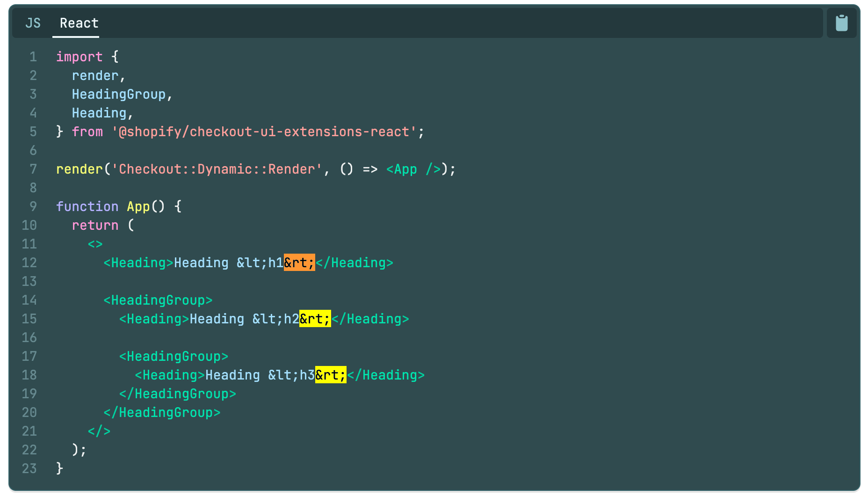Click the HeadingGroup import on line 3
This screenshot has width=868, height=497.
point(119,94)
